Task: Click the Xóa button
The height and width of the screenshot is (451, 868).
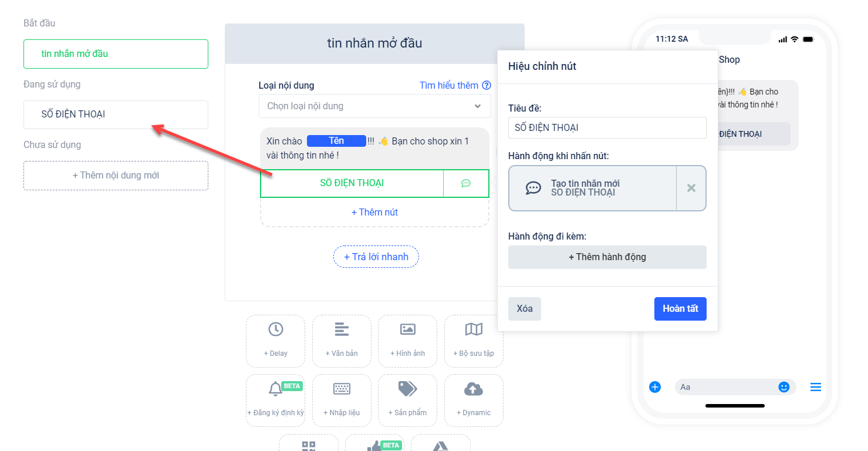Action: pos(524,309)
